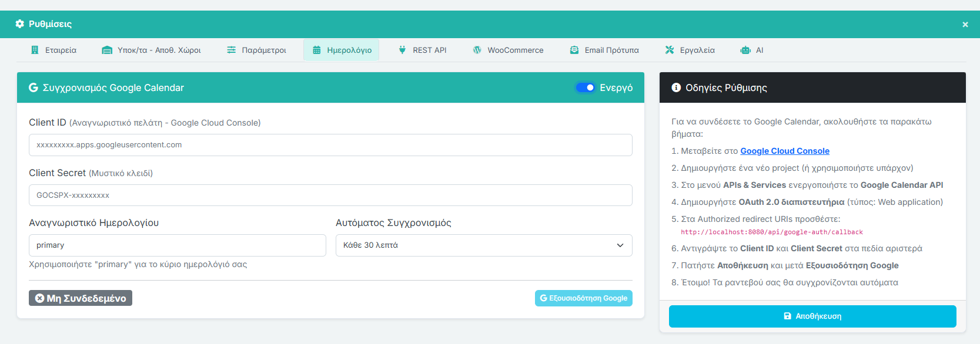980x344 pixels.
Task: Open the WooCommerce tab
Action: tap(509, 50)
